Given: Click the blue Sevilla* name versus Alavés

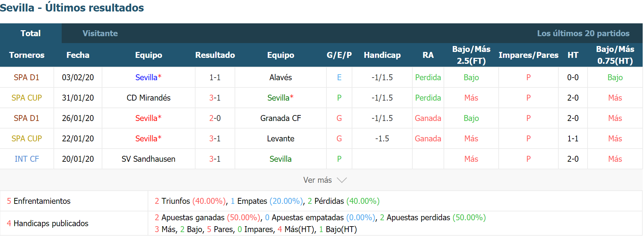Looking at the screenshot, I should pos(148,77).
